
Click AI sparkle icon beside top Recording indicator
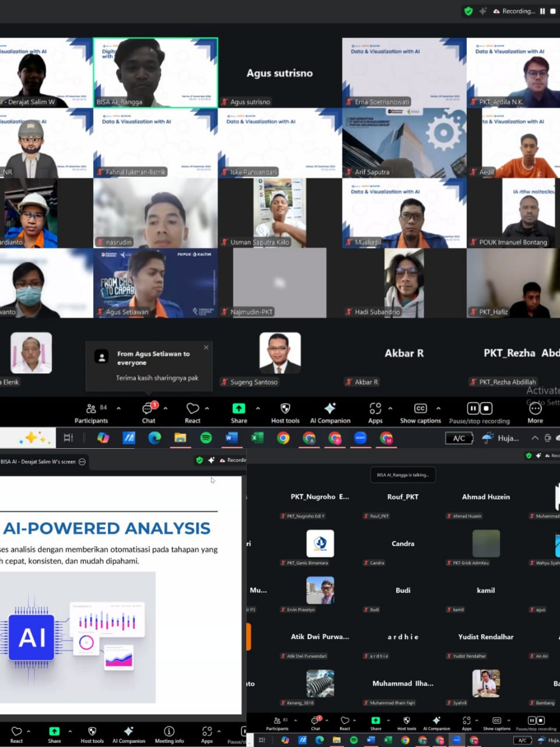coord(482,11)
